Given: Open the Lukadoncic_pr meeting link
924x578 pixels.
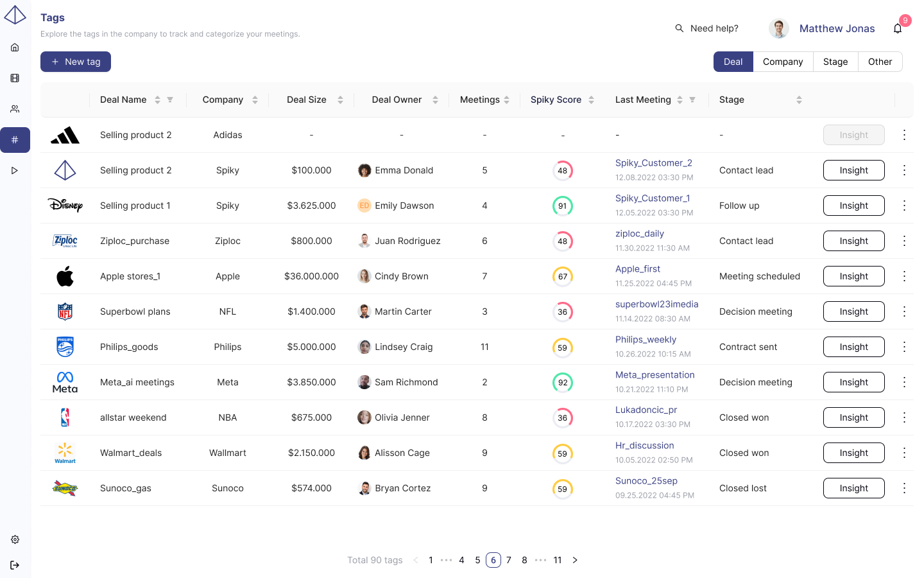Looking at the screenshot, I should (646, 410).
